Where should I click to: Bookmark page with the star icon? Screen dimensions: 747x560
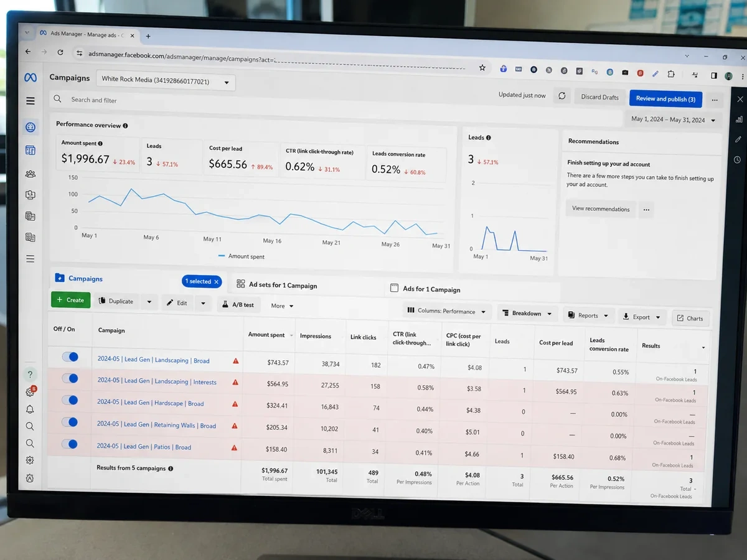click(x=482, y=68)
